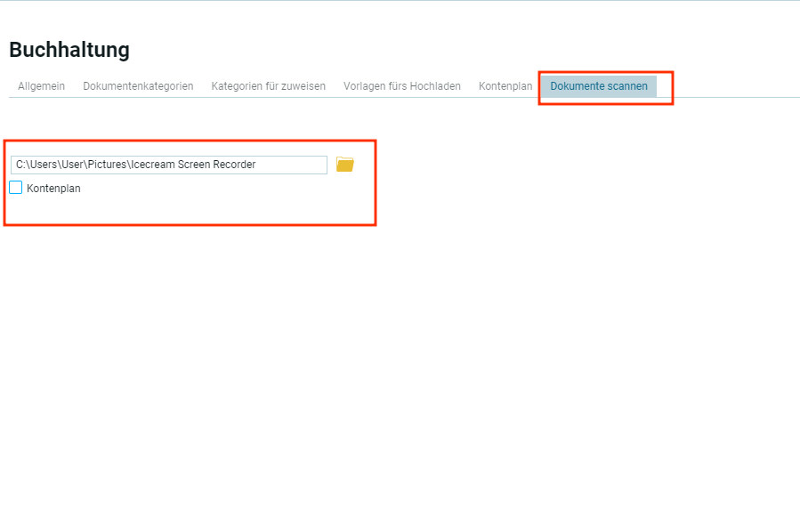Click the Buchhaltung page heading
Screen dimensions: 800x532
69,50
